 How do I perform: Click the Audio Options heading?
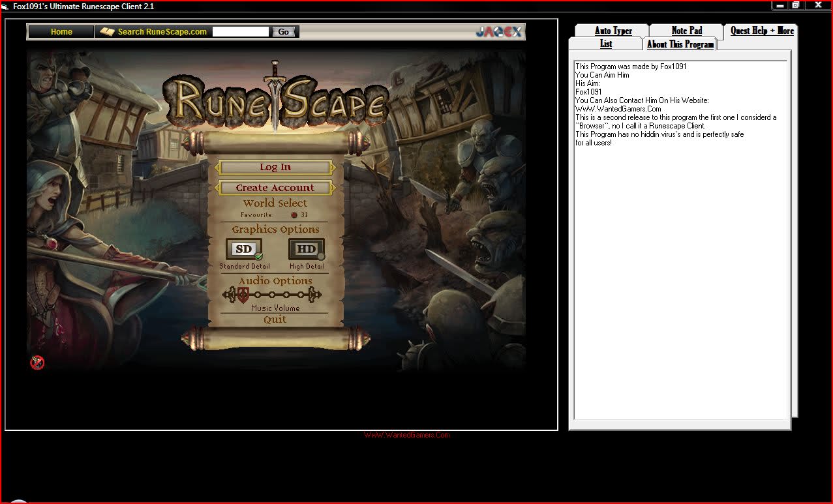pos(275,281)
